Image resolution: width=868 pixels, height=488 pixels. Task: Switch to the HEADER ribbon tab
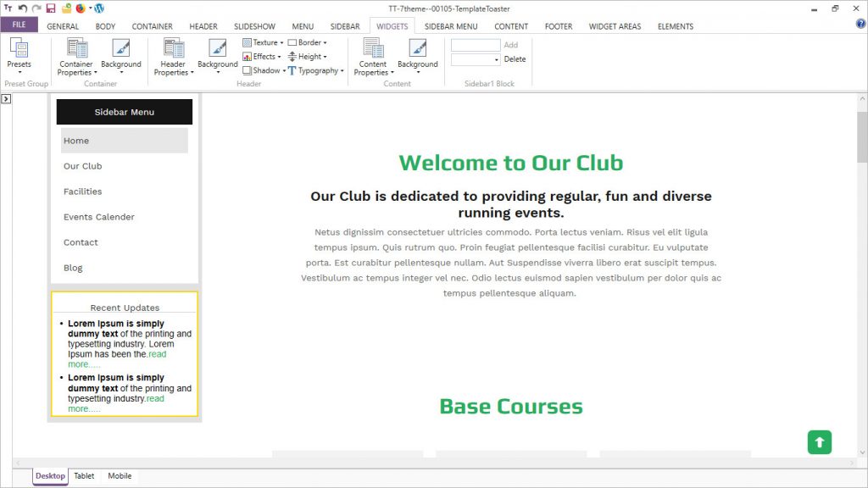pyautogui.click(x=203, y=26)
